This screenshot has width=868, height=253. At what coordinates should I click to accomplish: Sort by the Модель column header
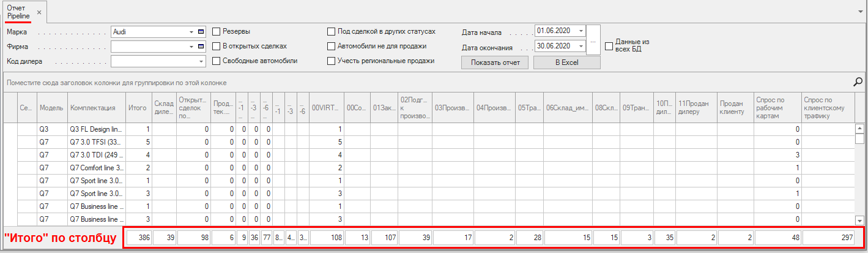pos(51,108)
